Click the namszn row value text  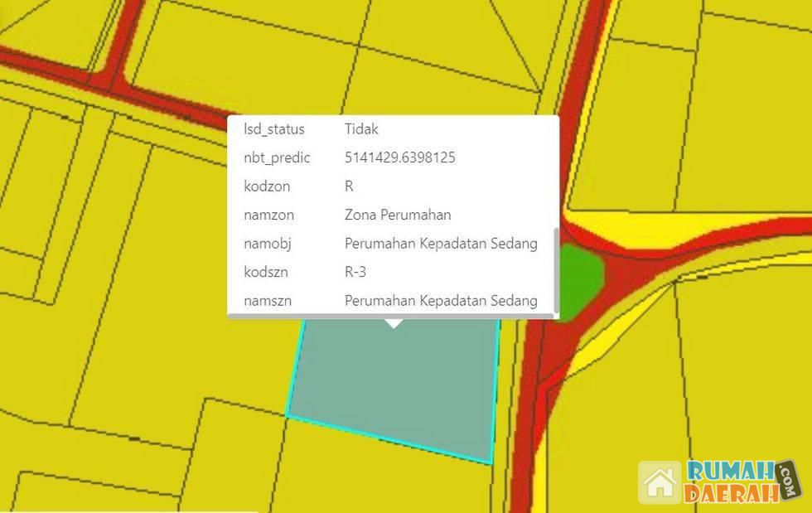point(441,301)
